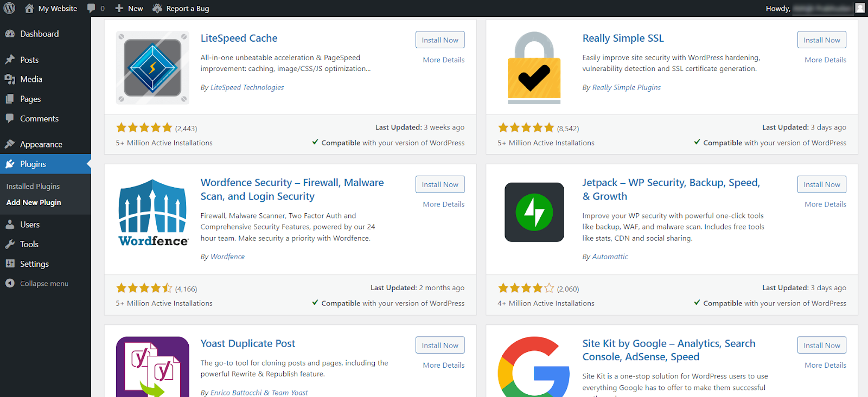This screenshot has width=868, height=397.
Task: Click the Jetpack green lightning logo
Action: tap(534, 212)
